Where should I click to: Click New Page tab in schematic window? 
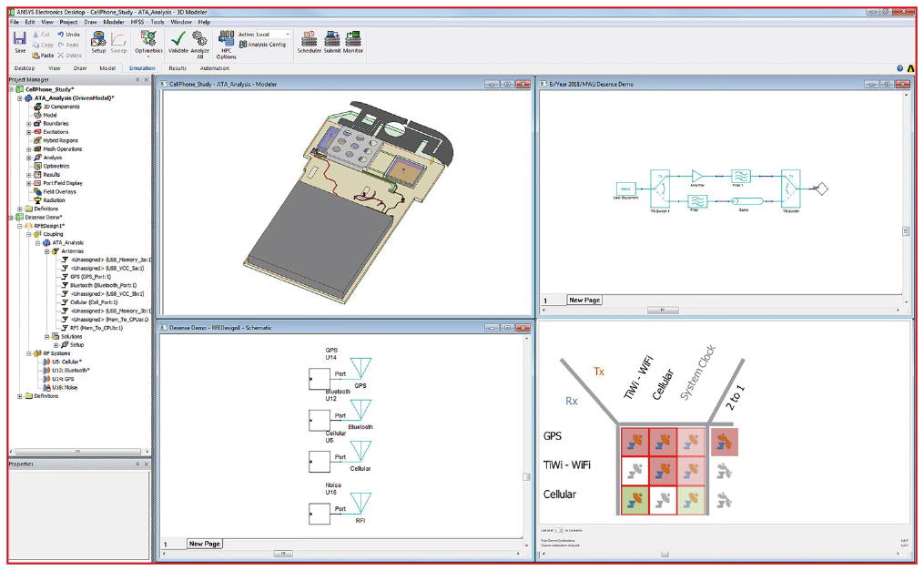pos(205,544)
